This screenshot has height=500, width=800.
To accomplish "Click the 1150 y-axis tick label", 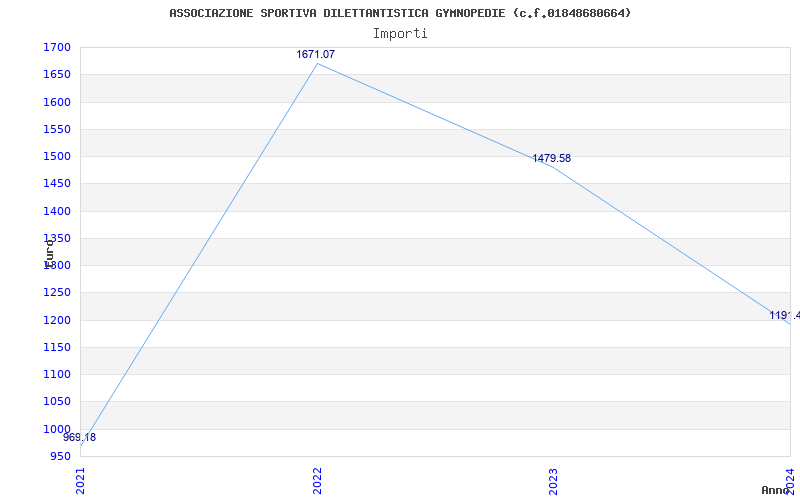I will (x=57, y=347).
